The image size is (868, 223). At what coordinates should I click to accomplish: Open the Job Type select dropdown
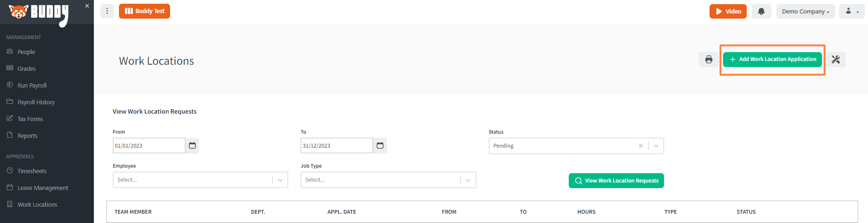[388, 180]
